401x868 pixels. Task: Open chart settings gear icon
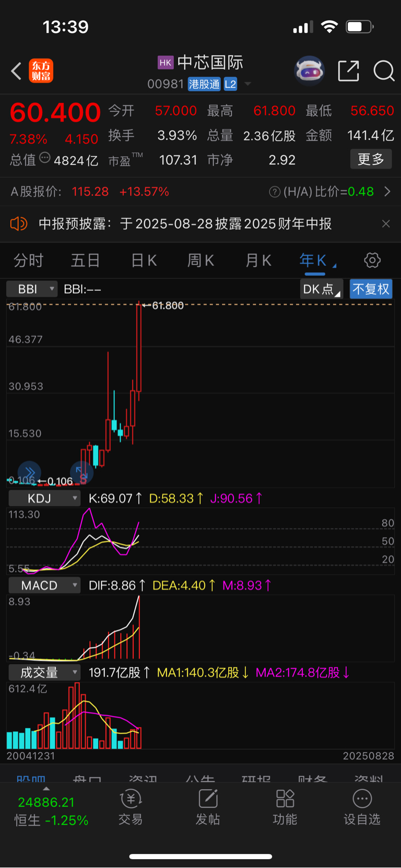[372, 260]
